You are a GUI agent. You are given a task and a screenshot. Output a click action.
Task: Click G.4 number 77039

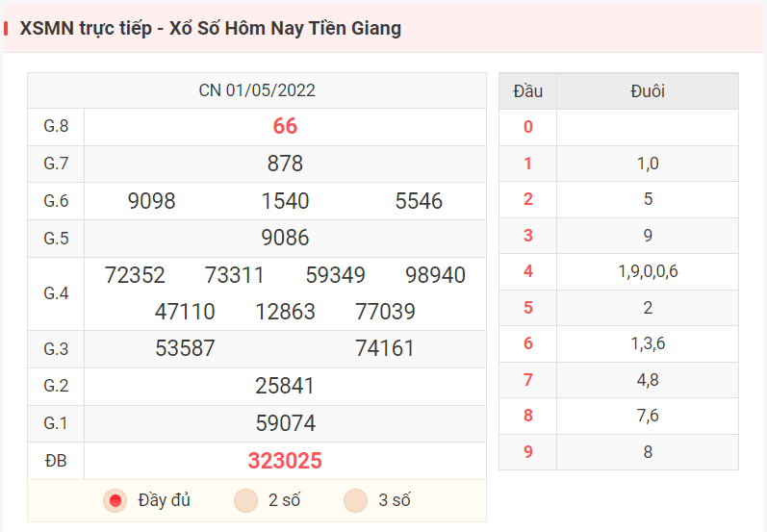coord(386,312)
